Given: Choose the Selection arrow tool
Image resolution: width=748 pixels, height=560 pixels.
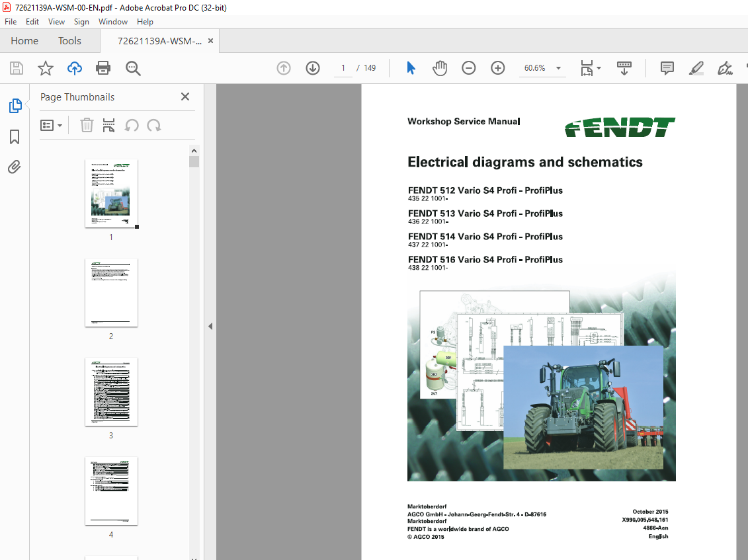Looking at the screenshot, I should pyautogui.click(x=411, y=68).
